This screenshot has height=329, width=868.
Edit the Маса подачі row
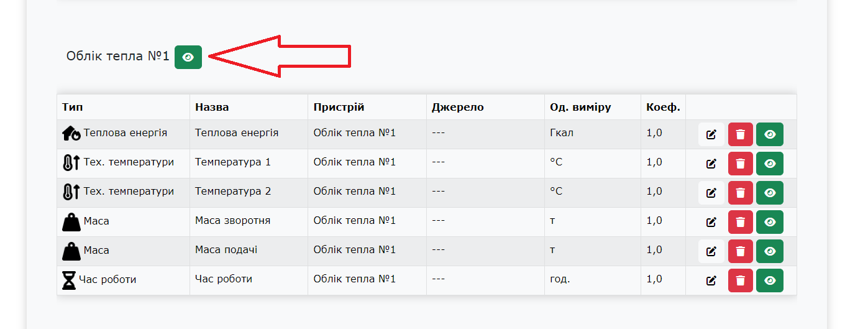coord(711,251)
